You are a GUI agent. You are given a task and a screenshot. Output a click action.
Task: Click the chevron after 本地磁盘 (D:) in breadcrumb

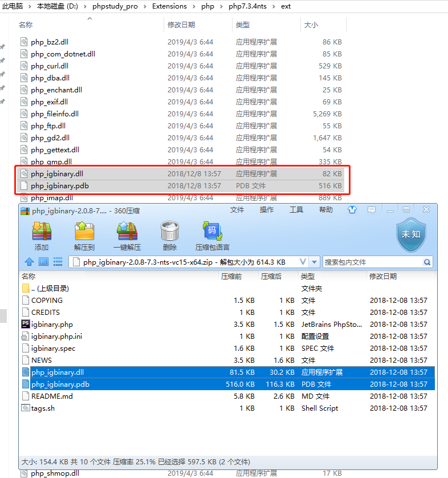point(85,6)
